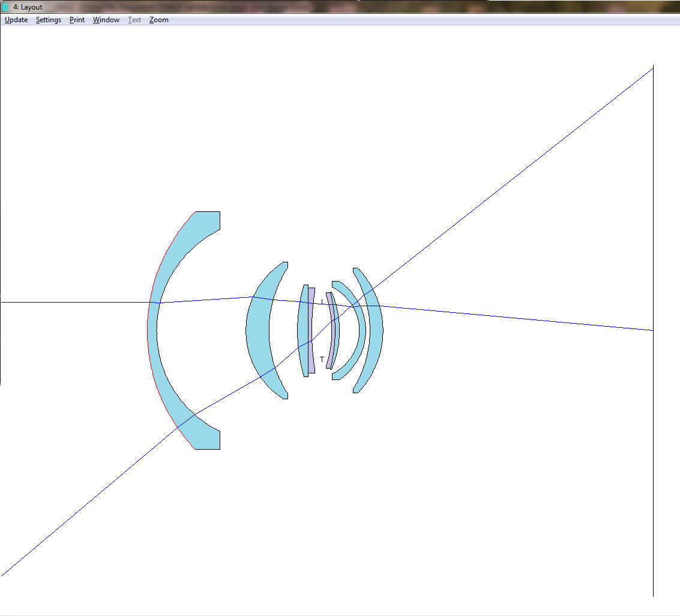The height and width of the screenshot is (616, 680).
Task: Open the Settings menu
Action: 48,20
